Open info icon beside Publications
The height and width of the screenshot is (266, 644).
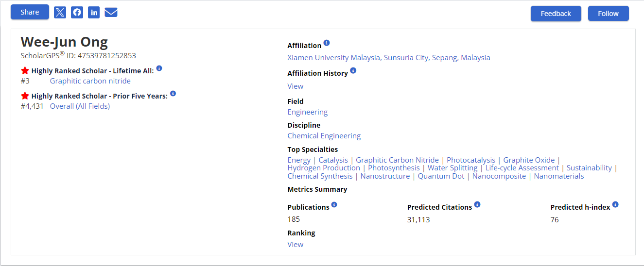pos(334,205)
